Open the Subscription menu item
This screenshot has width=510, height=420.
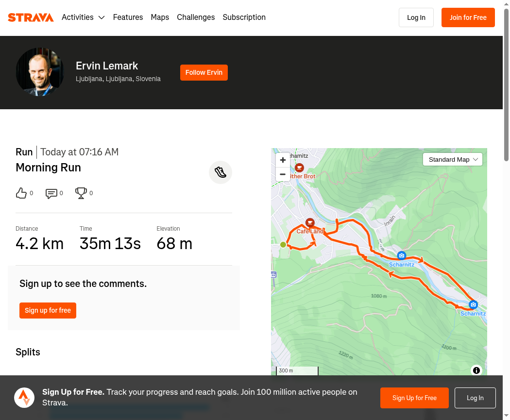click(x=244, y=17)
